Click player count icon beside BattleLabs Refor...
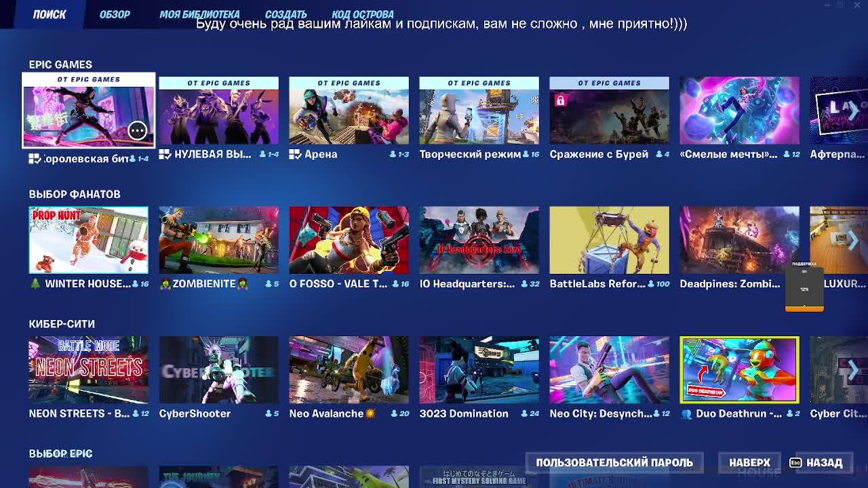The width and height of the screenshot is (868, 488). [652, 284]
